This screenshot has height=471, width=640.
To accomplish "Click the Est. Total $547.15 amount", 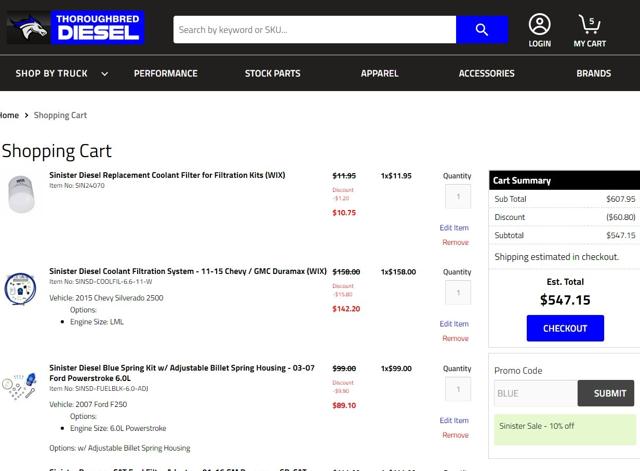I will coord(565,300).
